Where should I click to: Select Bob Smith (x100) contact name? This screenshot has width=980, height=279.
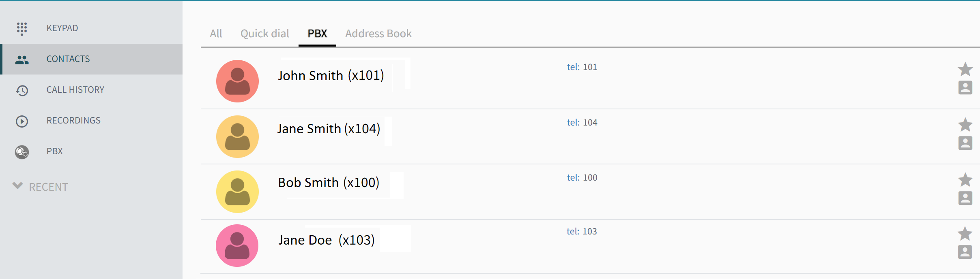coord(329,183)
